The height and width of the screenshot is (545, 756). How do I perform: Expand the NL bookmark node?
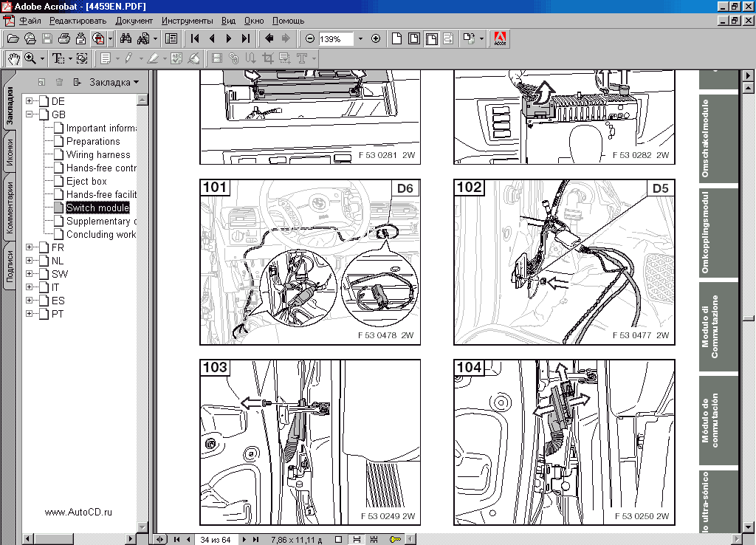click(x=29, y=261)
